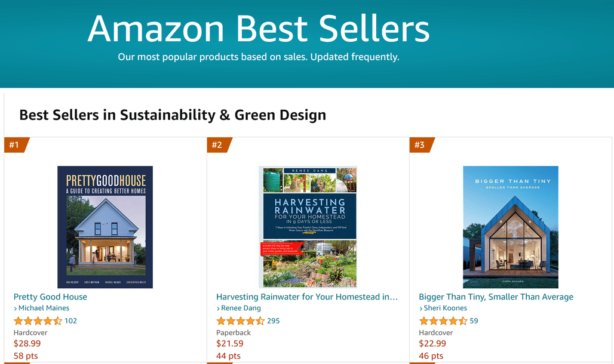Open the Harvesting Rainwater book cover
The height and width of the screenshot is (364, 614).
tap(308, 227)
